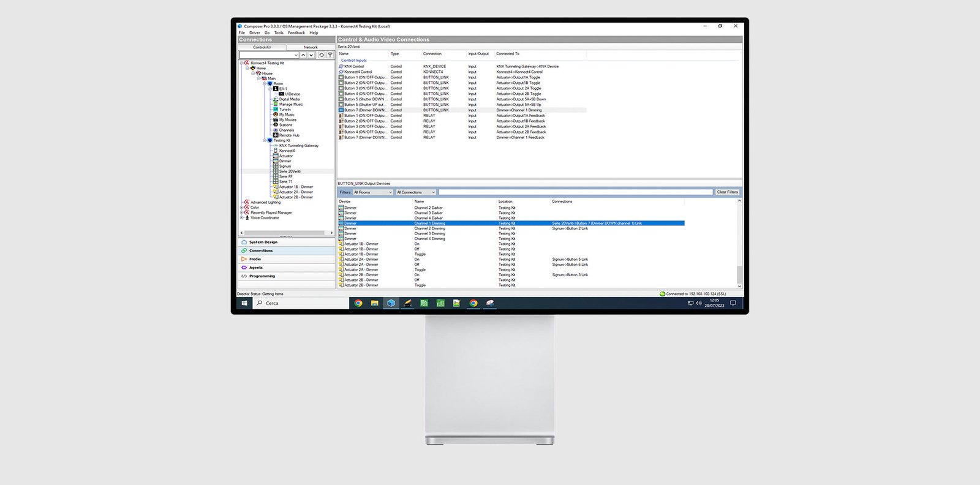Click the filter funnel icon above the tree
Screen dimensions: 980x485
(x=330, y=55)
